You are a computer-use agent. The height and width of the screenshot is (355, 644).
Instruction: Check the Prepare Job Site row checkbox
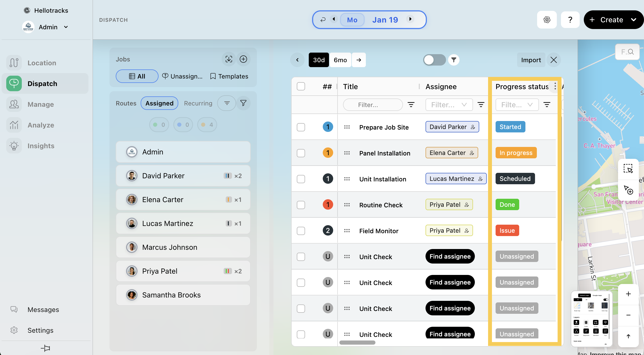(x=301, y=127)
